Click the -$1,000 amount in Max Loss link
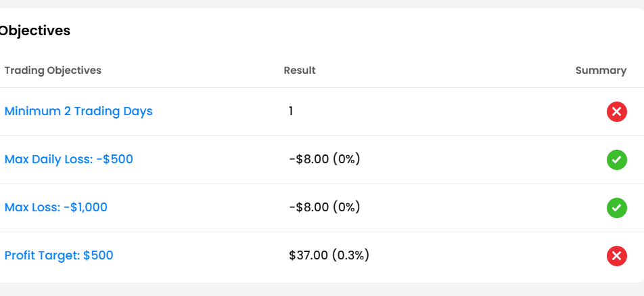The width and height of the screenshot is (644, 296). point(85,208)
